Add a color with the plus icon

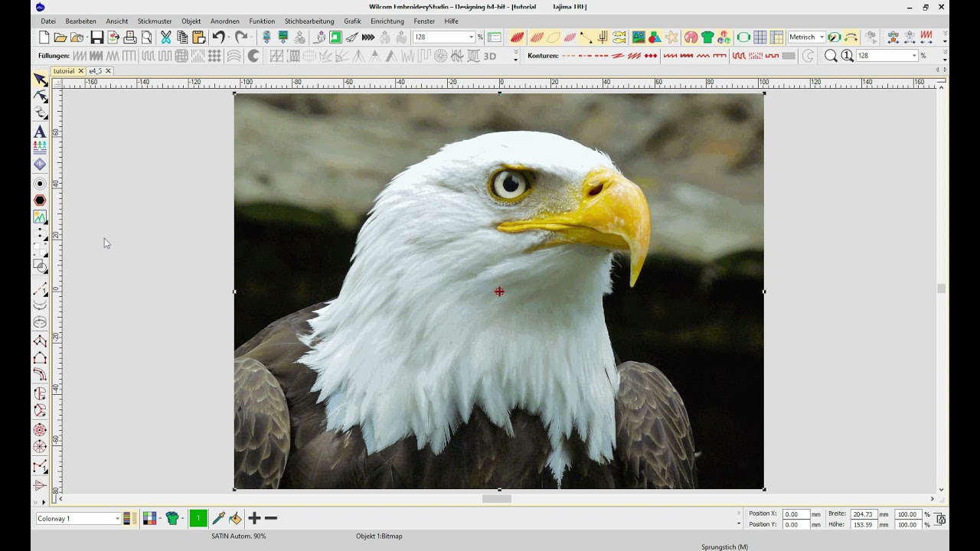point(255,518)
